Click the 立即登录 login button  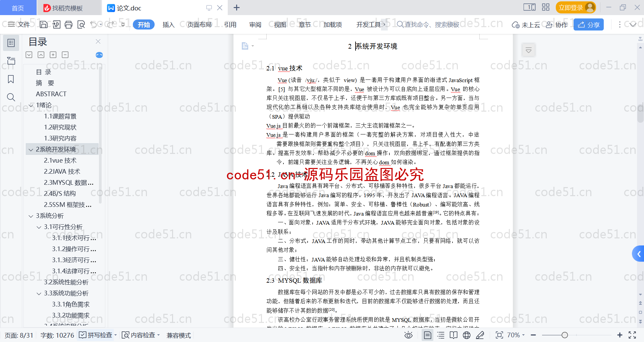(x=576, y=7)
